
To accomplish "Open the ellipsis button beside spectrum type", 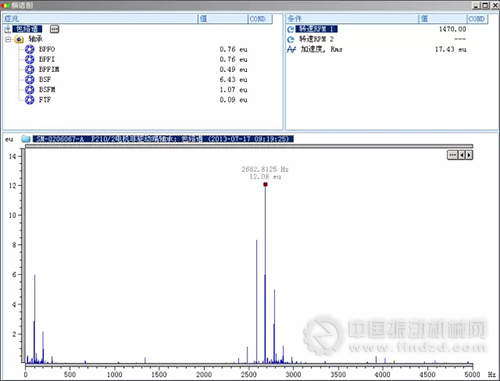I will click(x=54, y=29).
